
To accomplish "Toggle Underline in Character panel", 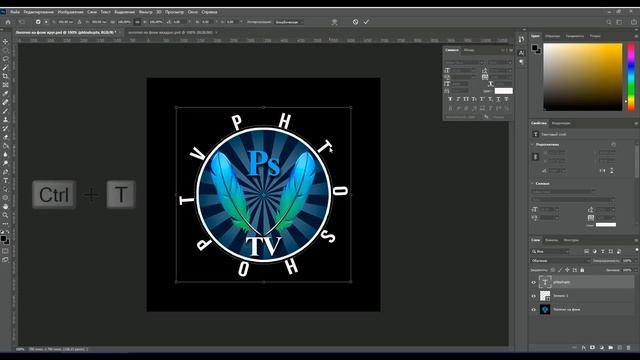I will point(498,99).
